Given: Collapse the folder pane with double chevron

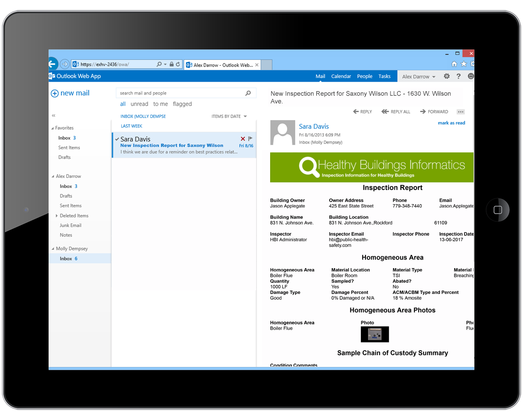Looking at the screenshot, I should tap(54, 115).
